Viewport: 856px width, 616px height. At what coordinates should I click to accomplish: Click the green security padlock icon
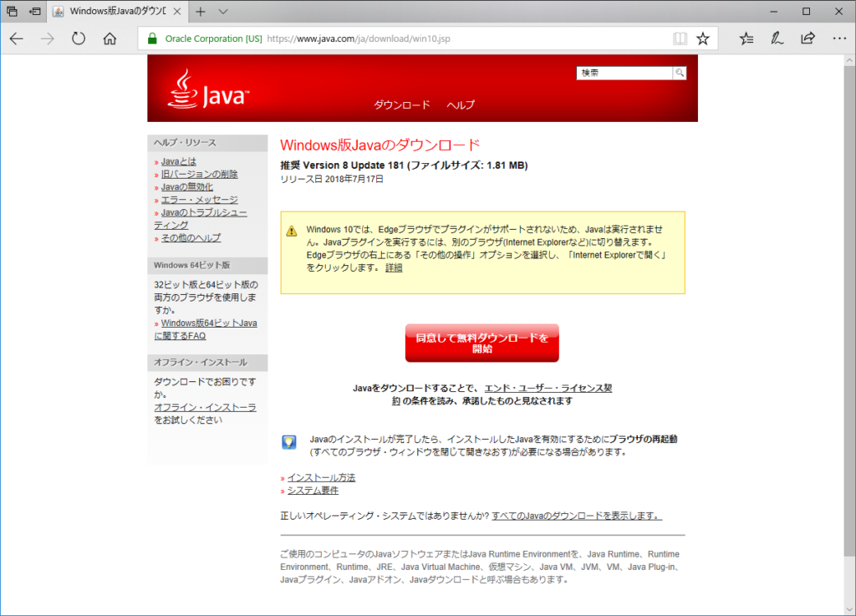pos(152,38)
